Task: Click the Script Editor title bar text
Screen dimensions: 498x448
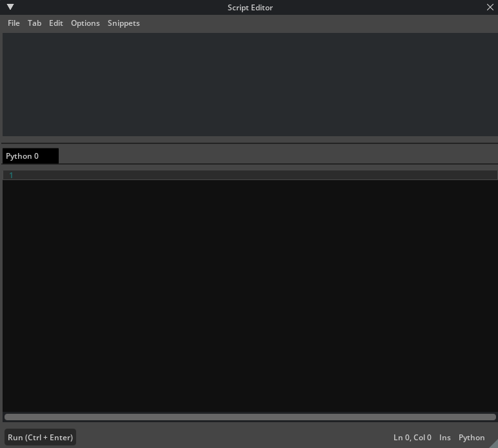Action: point(250,8)
